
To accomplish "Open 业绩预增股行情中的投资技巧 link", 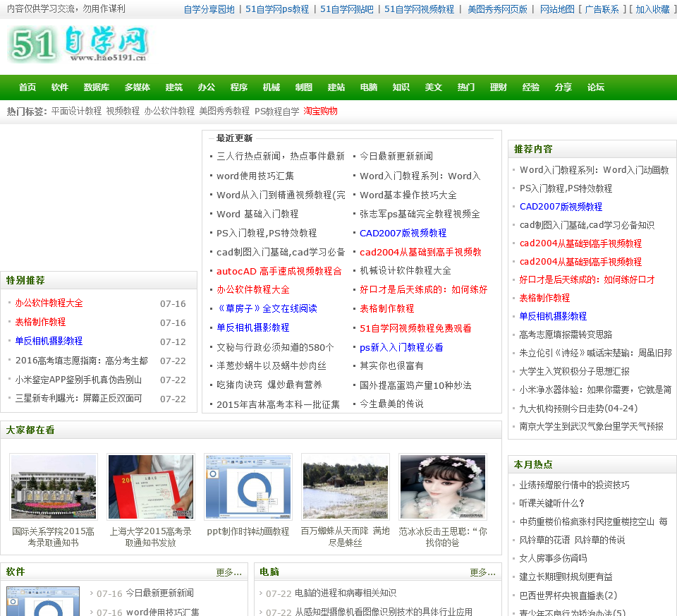I will 574,485.
